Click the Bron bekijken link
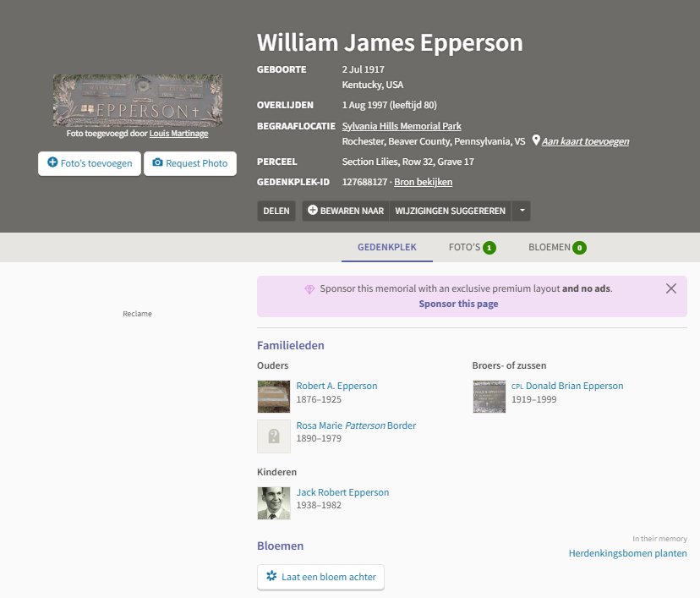700x598 pixels. pos(423,182)
